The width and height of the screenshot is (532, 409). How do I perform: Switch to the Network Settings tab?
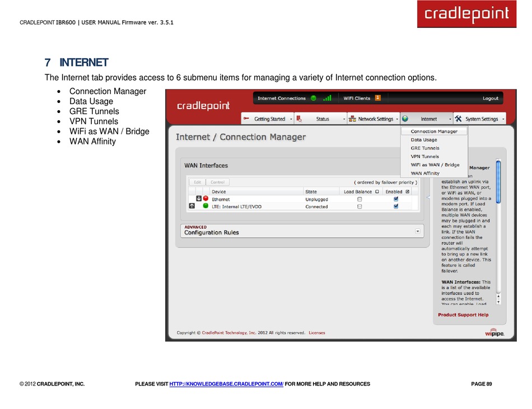pos(374,119)
